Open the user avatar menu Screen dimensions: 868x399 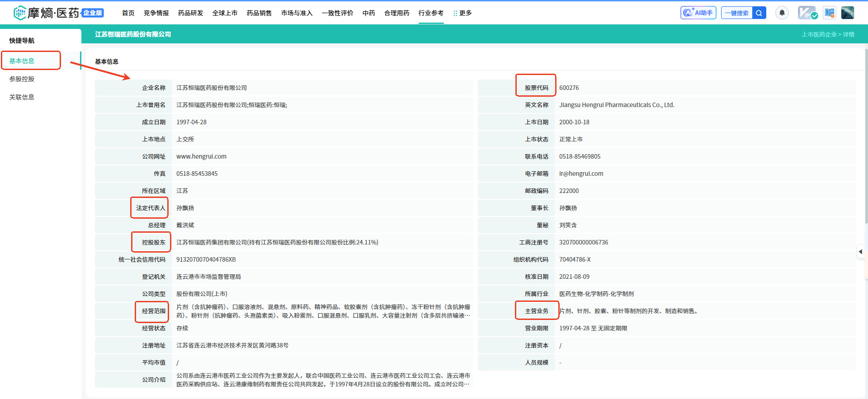click(x=848, y=13)
